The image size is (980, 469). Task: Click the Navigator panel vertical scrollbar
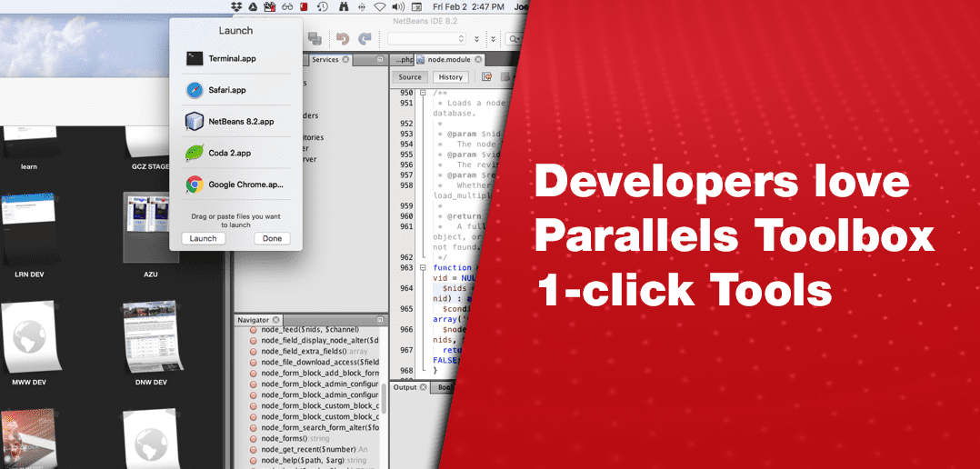(x=384, y=397)
